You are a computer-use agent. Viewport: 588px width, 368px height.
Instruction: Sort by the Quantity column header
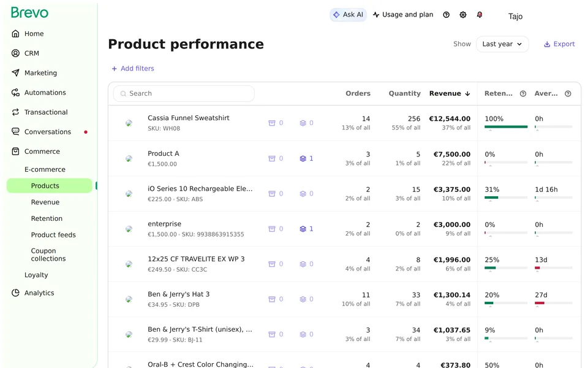point(404,93)
